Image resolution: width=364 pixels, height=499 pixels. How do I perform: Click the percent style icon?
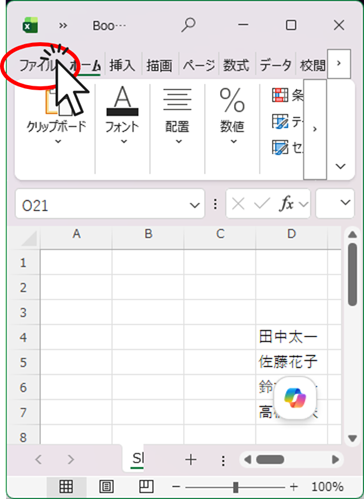click(x=232, y=100)
